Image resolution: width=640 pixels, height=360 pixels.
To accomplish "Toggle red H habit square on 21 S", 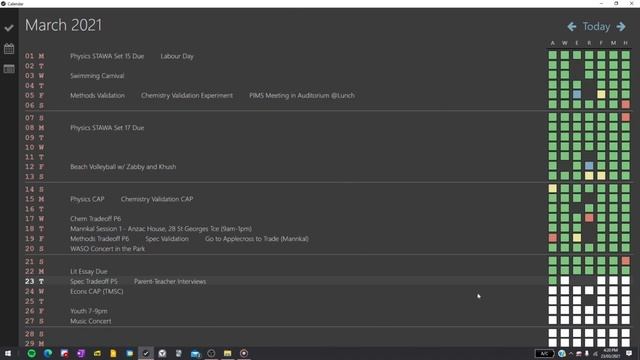I will pyautogui.click(x=626, y=260).
